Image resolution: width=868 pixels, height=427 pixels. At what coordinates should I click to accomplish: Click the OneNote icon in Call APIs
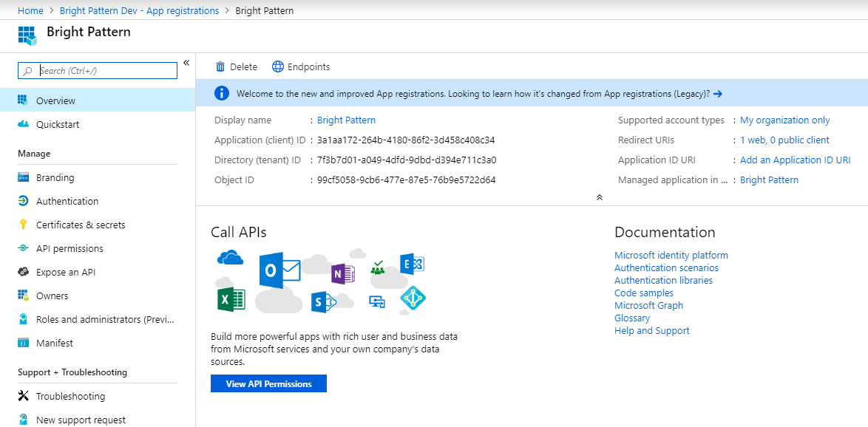click(342, 274)
